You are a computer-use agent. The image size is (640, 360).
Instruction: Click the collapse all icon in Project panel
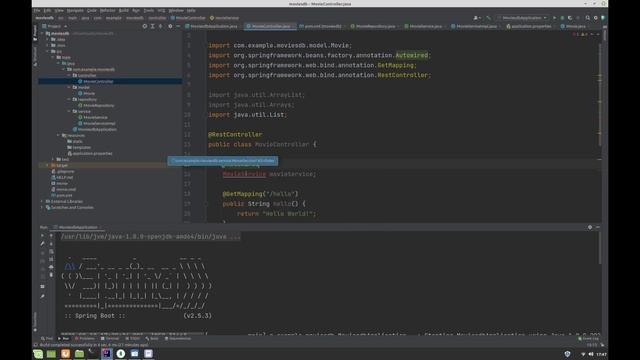click(160, 26)
